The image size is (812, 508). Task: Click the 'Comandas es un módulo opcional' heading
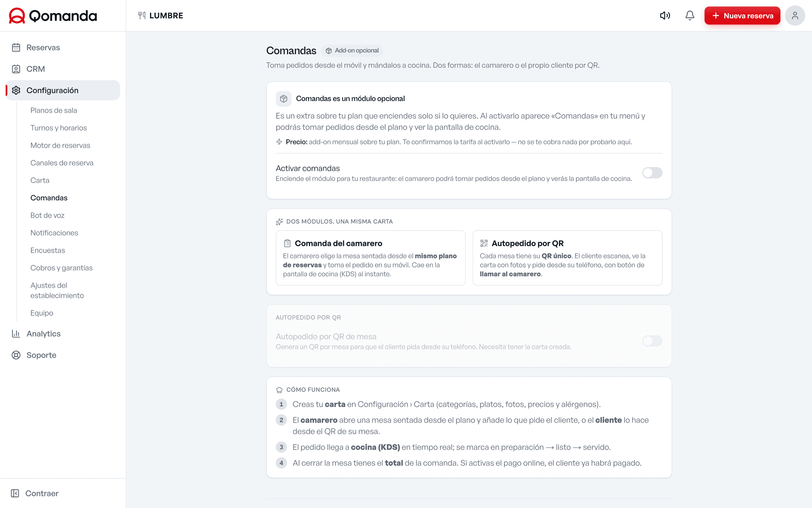coord(350,98)
